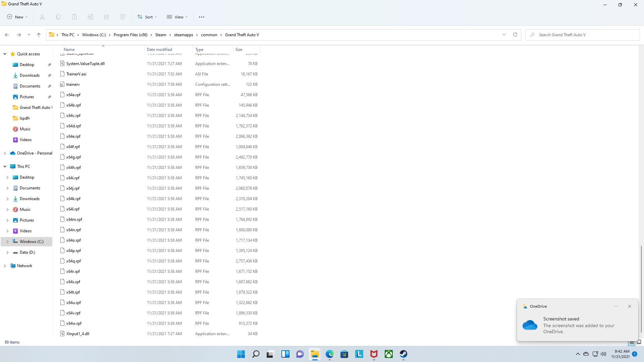Image resolution: width=644 pixels, height=362 pixels.
Task: Collapse the Quick access section
Action: click(5, 54)
